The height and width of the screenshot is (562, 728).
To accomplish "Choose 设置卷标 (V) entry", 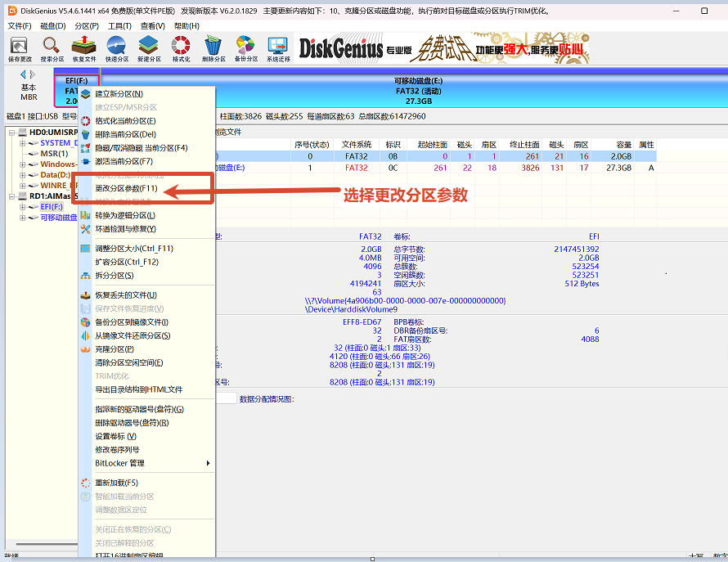I will coord(146,436).
